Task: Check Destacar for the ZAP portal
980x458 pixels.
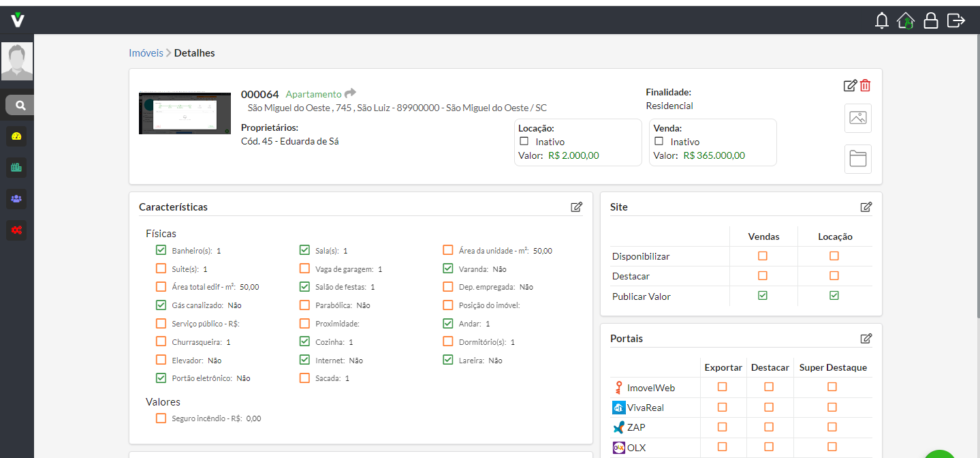Action: (x=769, y=427)
